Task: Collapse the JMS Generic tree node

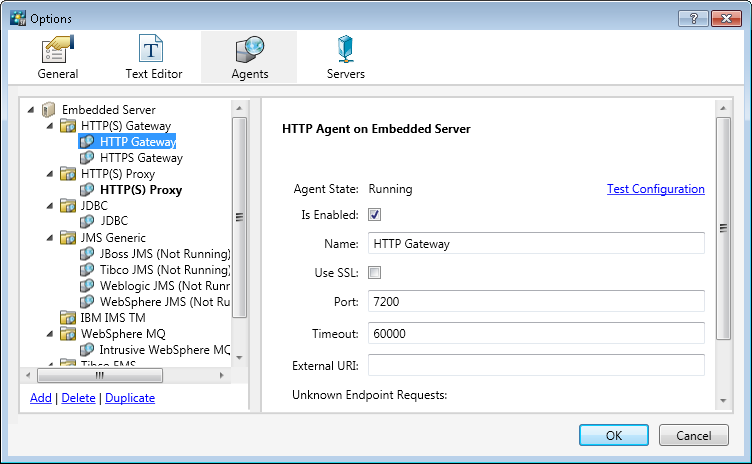Action: [x=49, y=238]
